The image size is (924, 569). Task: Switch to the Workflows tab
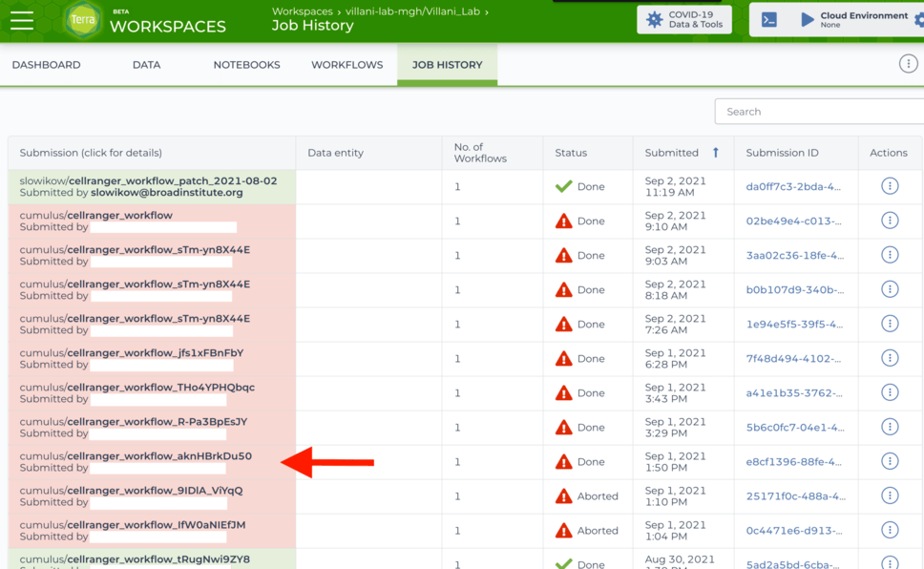[346, 65]
